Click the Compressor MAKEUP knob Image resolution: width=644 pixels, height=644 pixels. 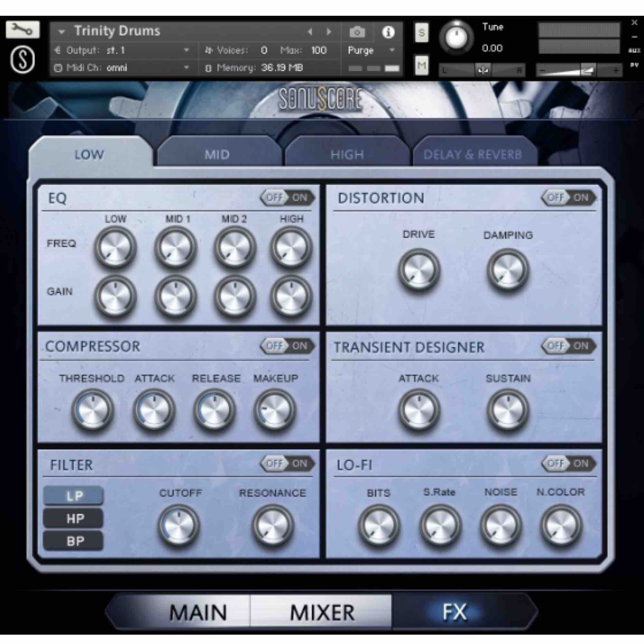click(x=275, y=410)
